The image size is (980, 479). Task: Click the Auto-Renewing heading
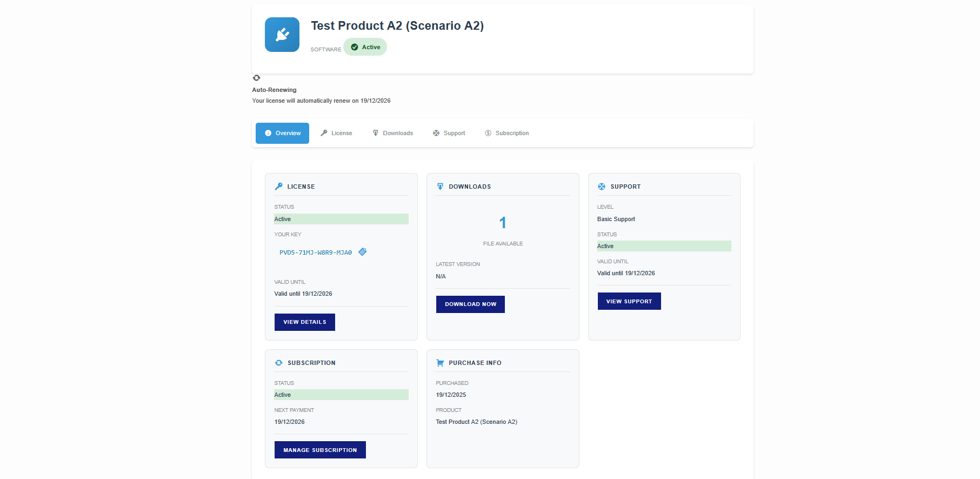tap(274, 90)
